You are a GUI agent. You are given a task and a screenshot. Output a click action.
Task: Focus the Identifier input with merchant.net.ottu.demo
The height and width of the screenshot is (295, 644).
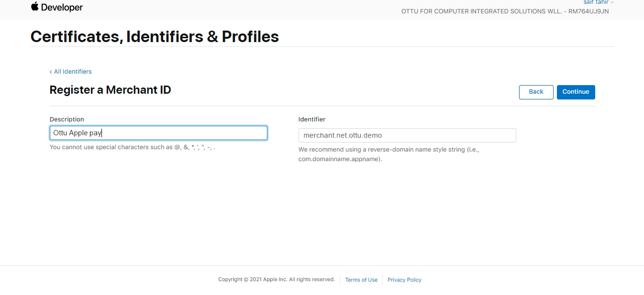407,135
